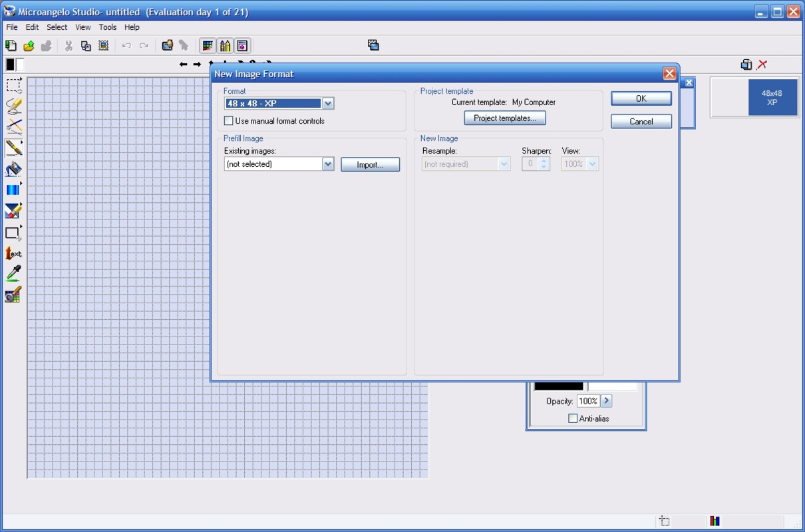Enable Anti-alias option
The width and height of the screenshot is (805, 532).
[573, 418]
